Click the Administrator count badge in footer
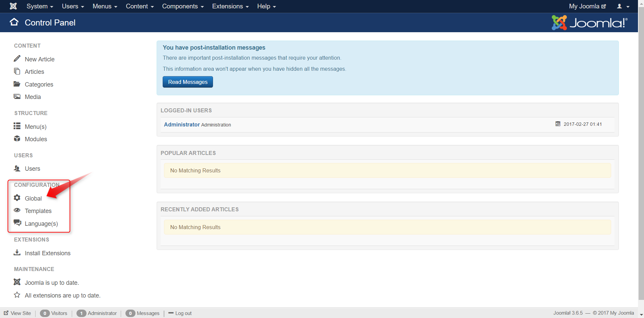 coord(81,313)
